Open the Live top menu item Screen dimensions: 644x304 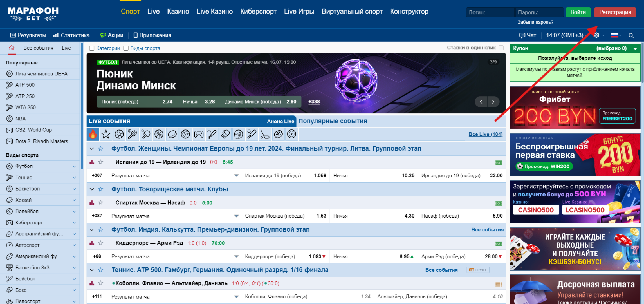(153, 12)
